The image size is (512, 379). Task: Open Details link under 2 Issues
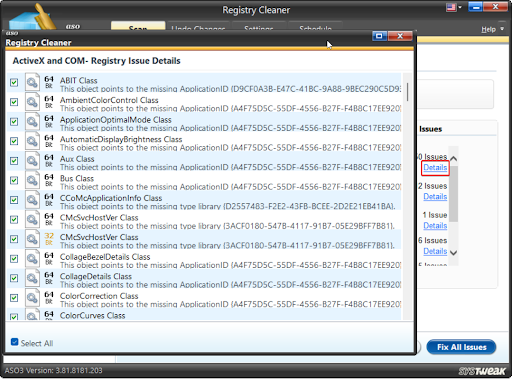click(435, 197)
